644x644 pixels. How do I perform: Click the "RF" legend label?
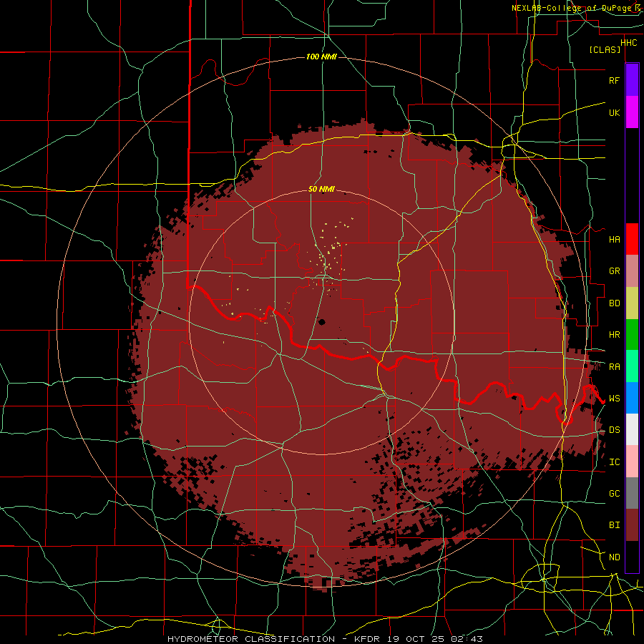click(x=614, y=80)
